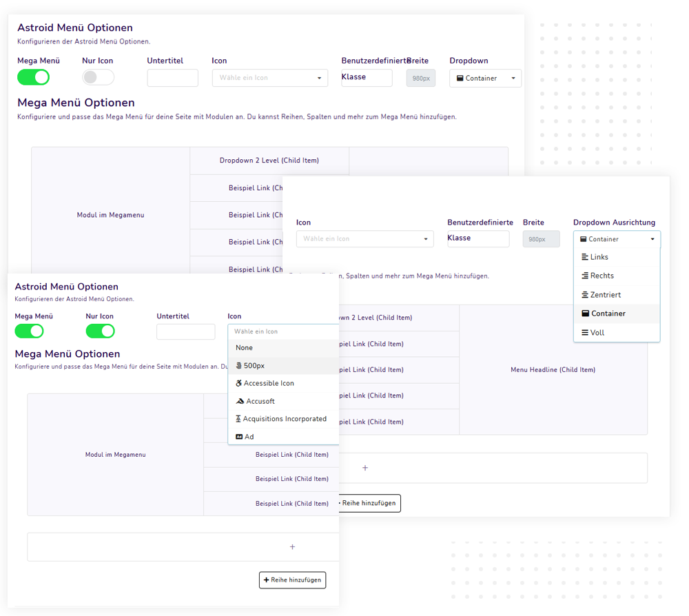Disable Mega Menü next to the grey Nur Icon switch
Image resolution: width=689 pixels, height=616 pixels.
coord(33,77)
